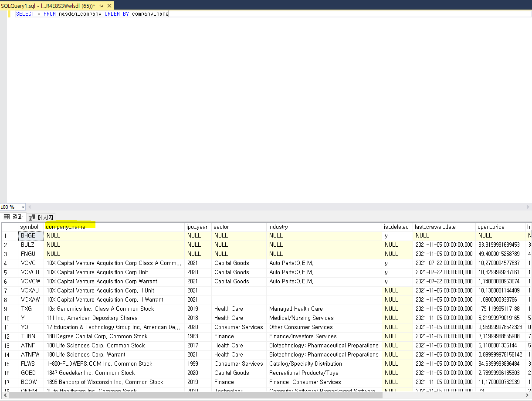Click the BHGE symbol cell
Screen dimensions: 532x401
point(31,236)
